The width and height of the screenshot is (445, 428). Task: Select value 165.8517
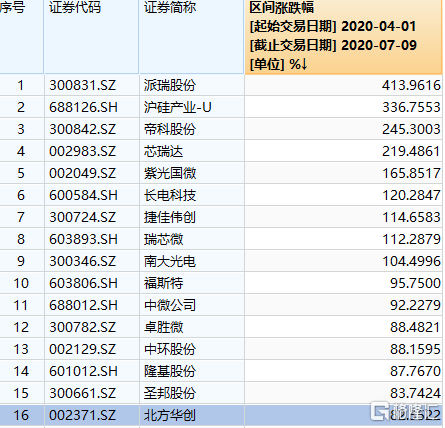(x=411, y=173)
